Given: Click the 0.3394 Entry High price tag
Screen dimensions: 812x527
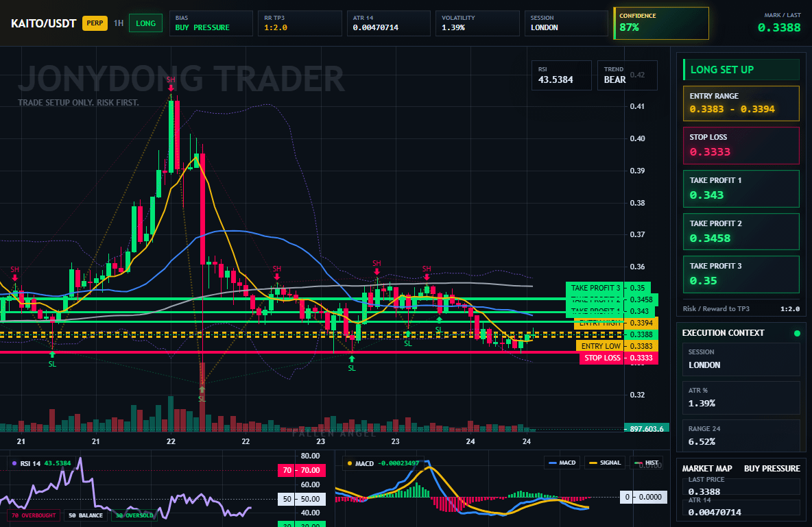Looking at the screenshot, I should coord(617,323).
